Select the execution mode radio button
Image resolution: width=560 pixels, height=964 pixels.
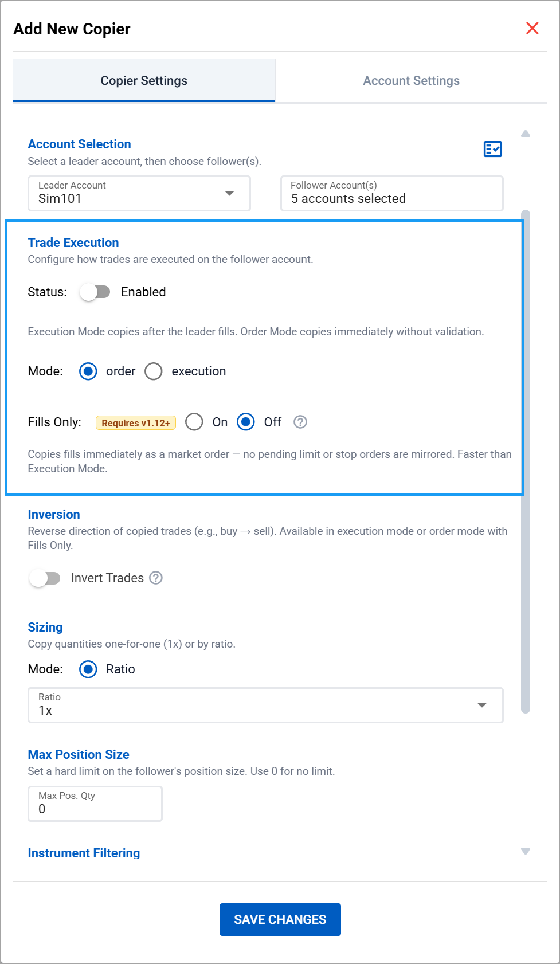click(x=154, y=371)
